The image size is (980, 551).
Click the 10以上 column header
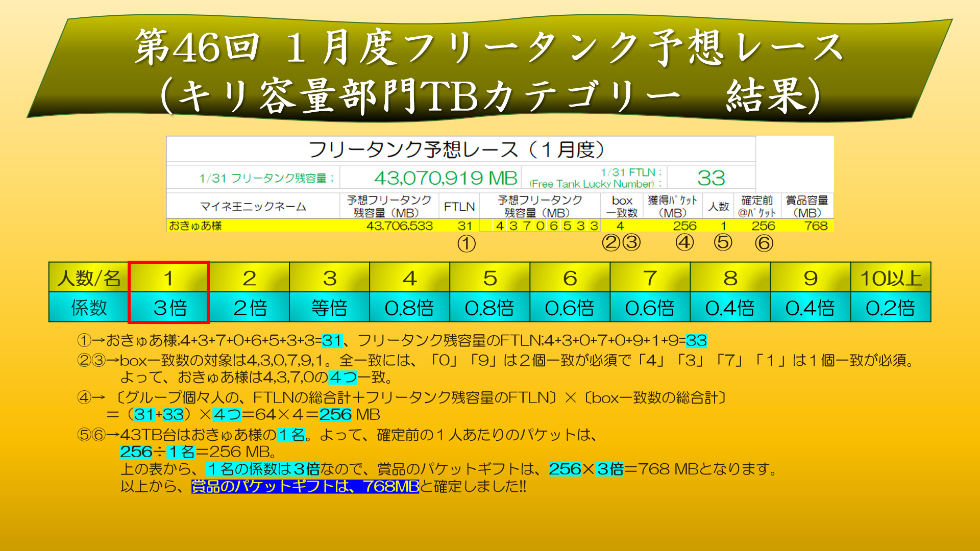[891, 278]
